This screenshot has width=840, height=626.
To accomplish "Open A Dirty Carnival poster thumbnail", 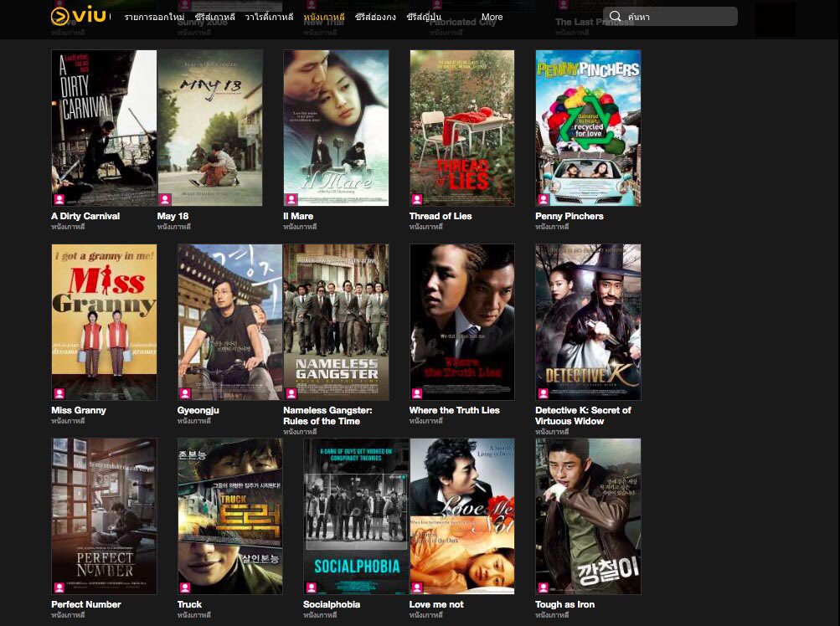I will [104, 128].
